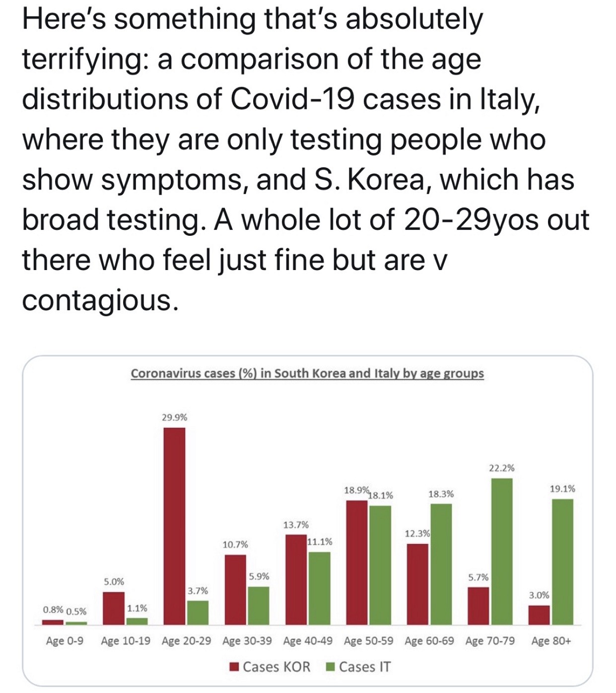This screenshot has width=616, height=693.
Task: Click the red 10.7% bar for Age 30-39
Action: point(235,589)
